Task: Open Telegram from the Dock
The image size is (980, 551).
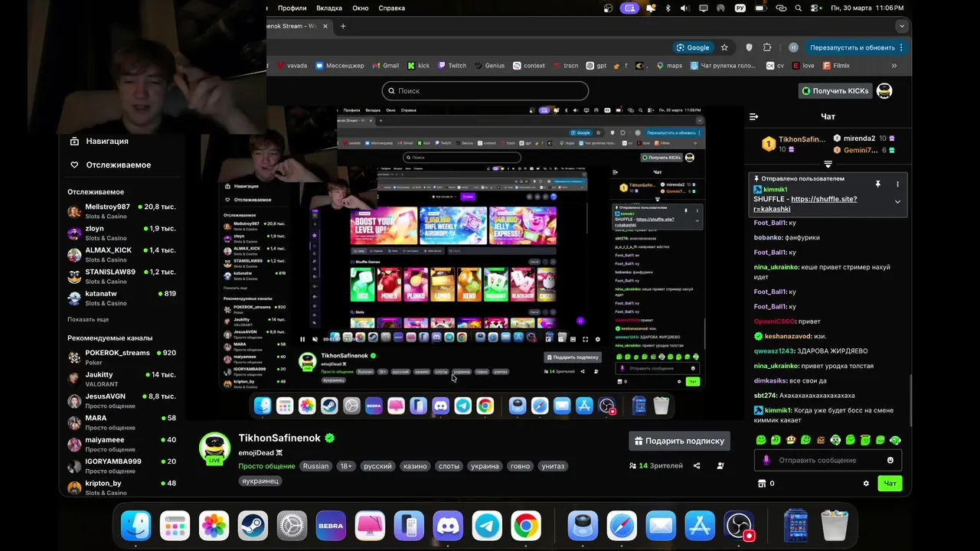Action: click(x=487, y=526)
